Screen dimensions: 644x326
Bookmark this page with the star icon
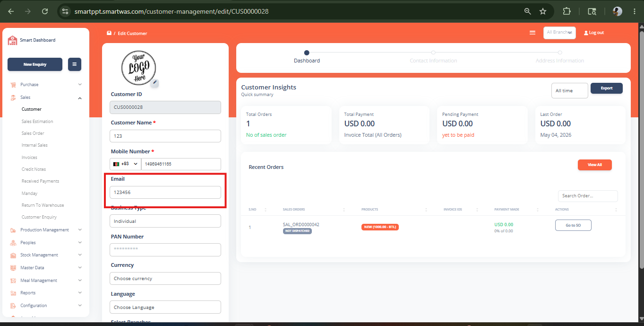[543, 11]
